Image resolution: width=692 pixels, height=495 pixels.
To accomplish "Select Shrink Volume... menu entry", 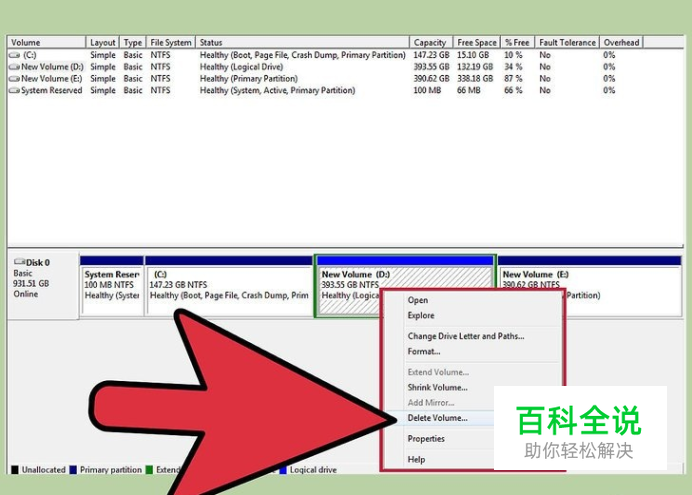I will click(x=437, y=387).
